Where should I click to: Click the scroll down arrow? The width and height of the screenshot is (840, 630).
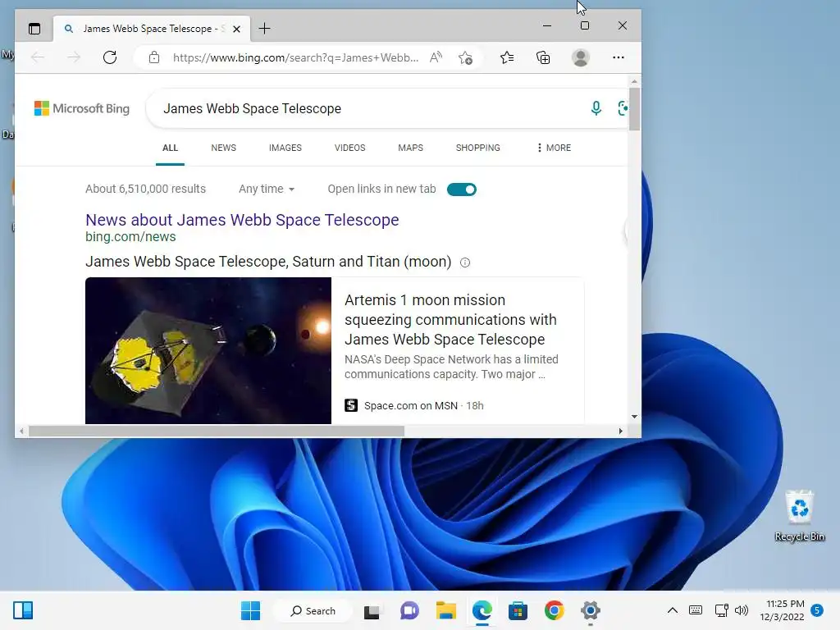(x=634, y=416)
